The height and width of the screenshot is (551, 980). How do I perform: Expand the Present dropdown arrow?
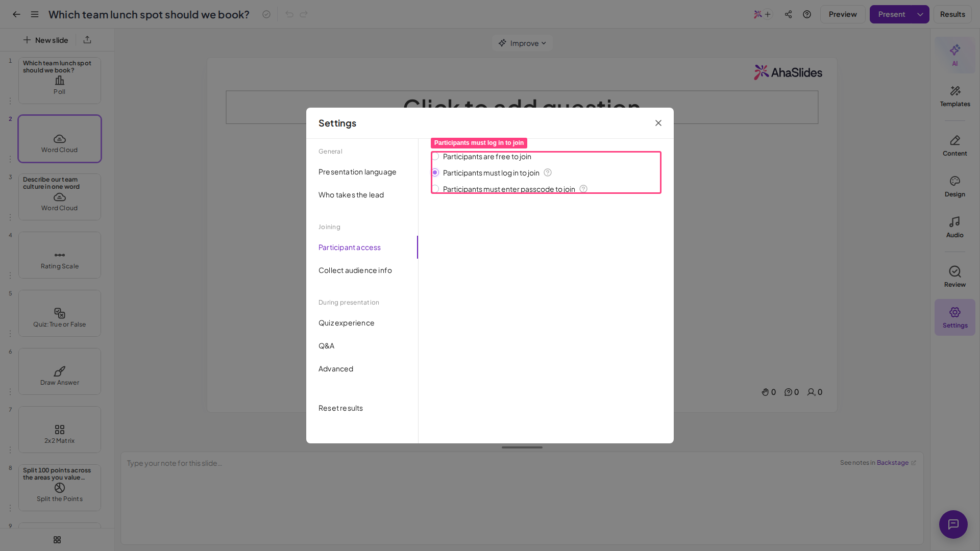[x=920, y=14]
